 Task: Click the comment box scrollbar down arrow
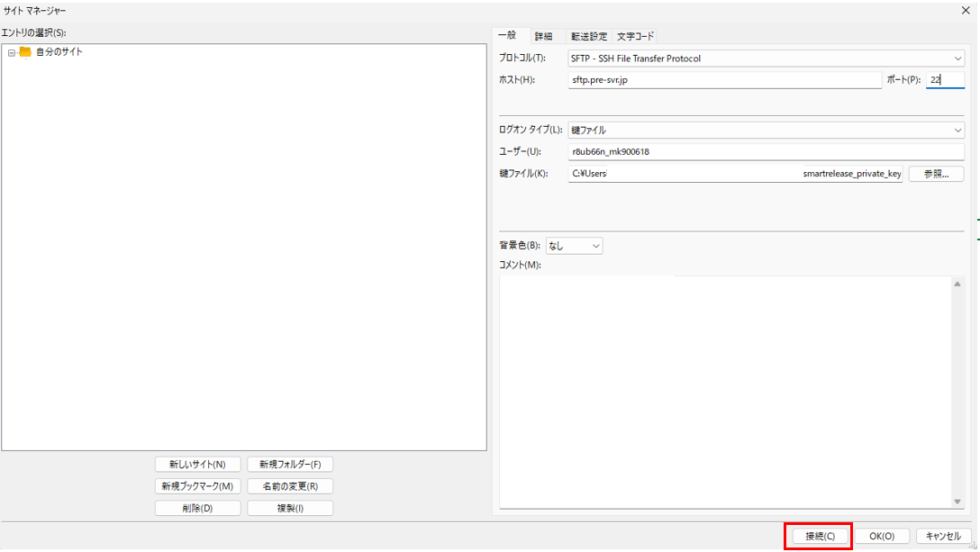pos(957,502)
